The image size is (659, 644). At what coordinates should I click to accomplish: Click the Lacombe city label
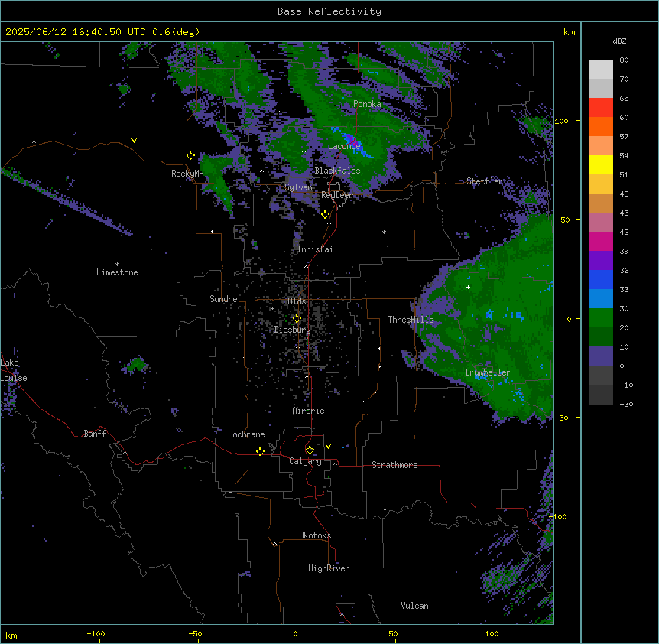[x=344, y=146]
